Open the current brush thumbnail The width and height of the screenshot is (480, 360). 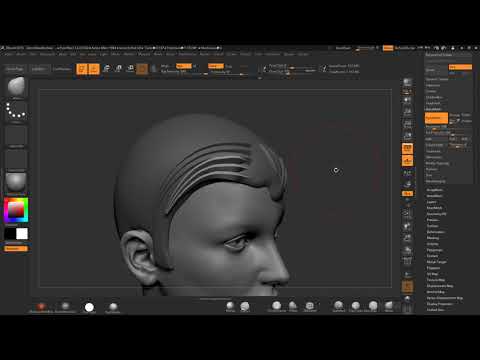[x=16, y=87]
